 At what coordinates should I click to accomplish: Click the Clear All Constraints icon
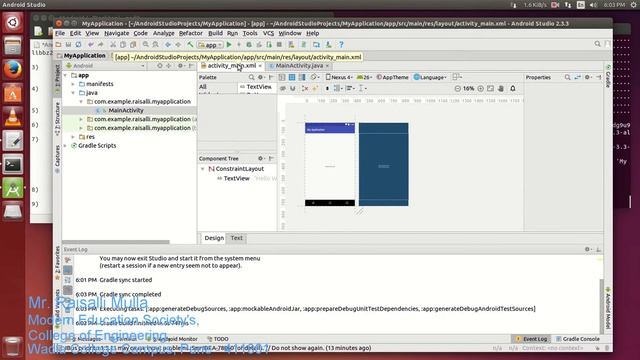coord(305,89)
